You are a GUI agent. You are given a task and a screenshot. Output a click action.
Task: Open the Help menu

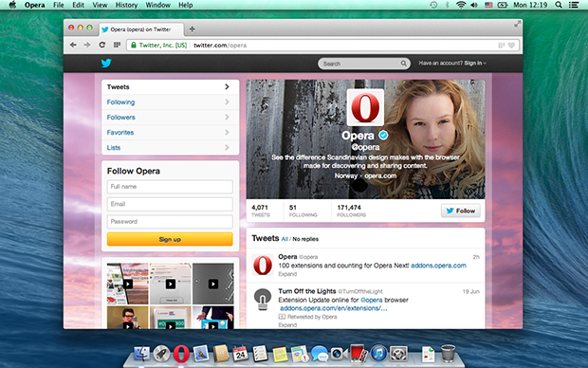[x=185, y=5]
